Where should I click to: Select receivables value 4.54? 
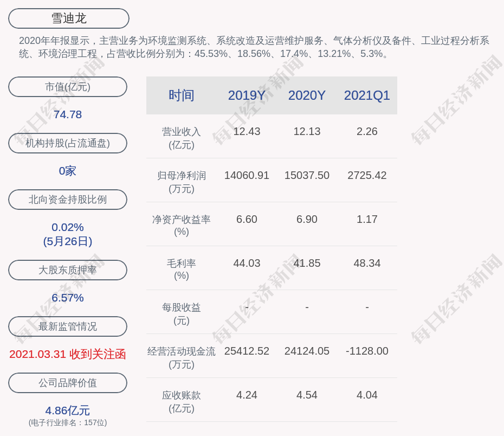point(307,395)
